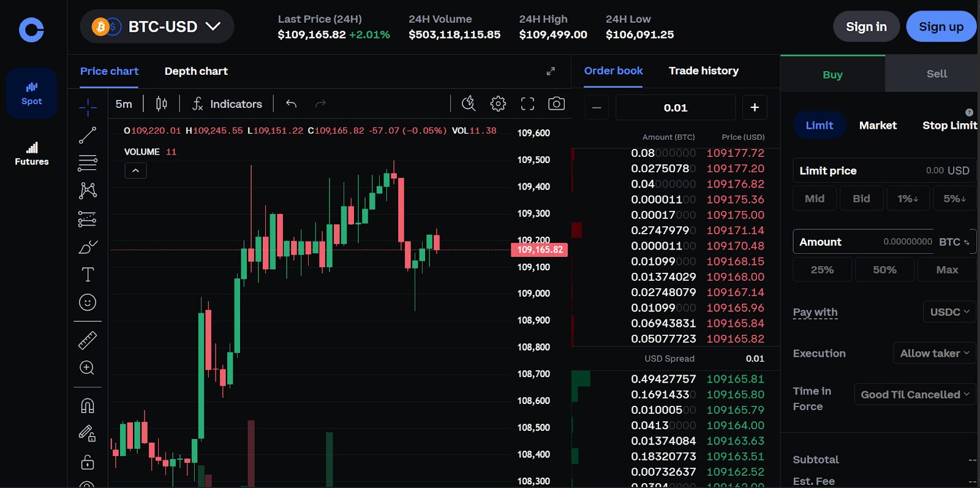Select the trend line drawing tool

[x=88, y=135]
